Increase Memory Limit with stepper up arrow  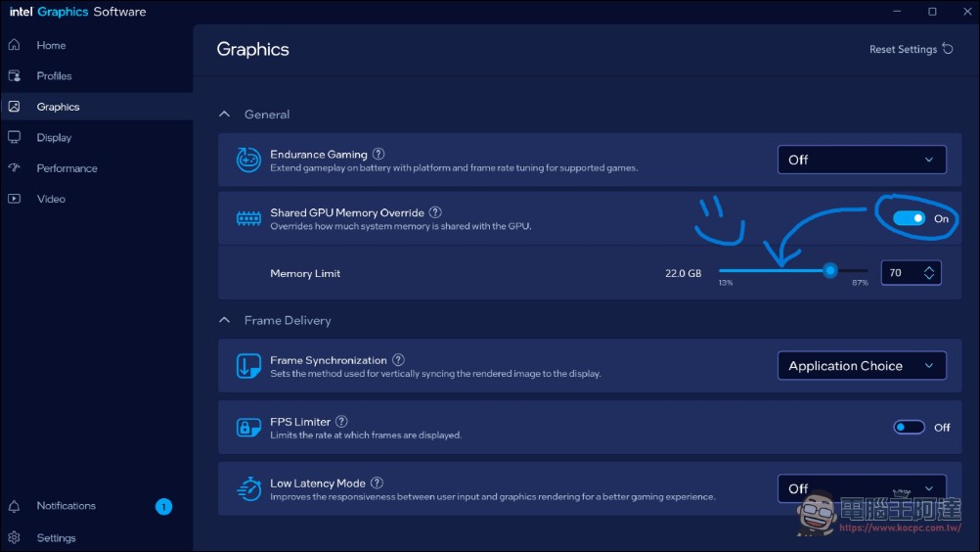929,268
